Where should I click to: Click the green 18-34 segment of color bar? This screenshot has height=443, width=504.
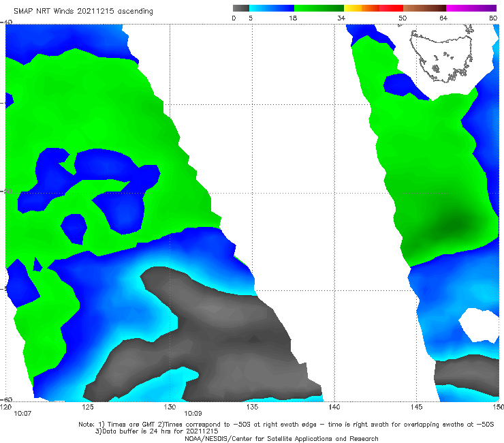(319, 8)
